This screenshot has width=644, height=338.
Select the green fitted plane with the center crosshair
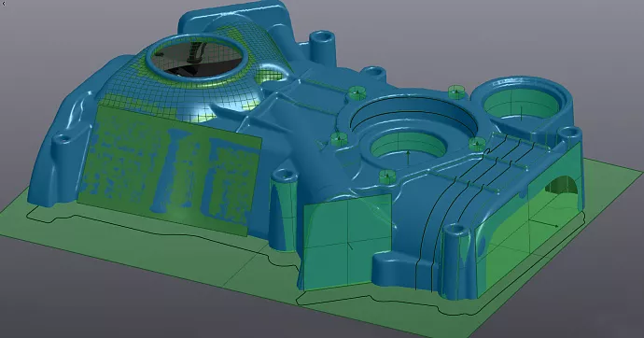tap(347, 243)
